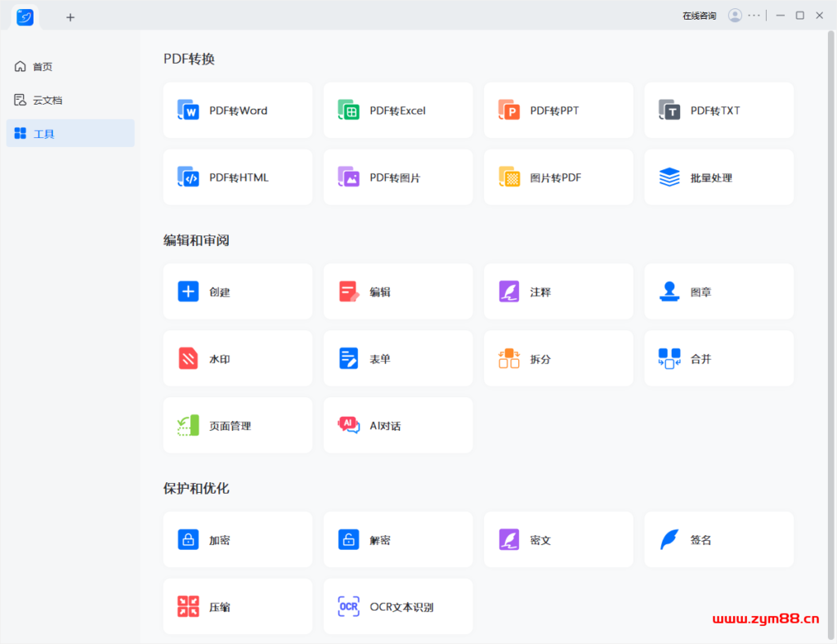837x644 pixels.
Task: Select the 加密 encryption tool
Action: coord(237,539)
